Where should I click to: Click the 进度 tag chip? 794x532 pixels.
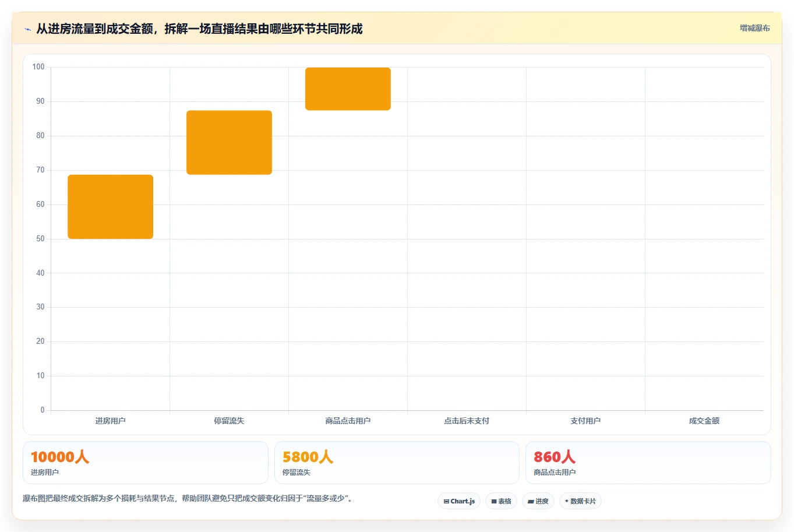(x=538, y=501)
